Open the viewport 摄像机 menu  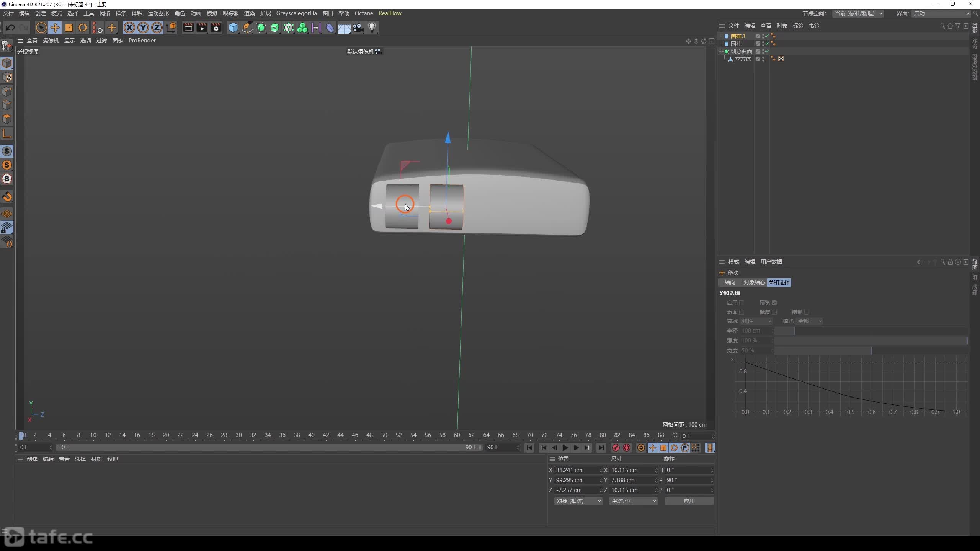point(51,41)
